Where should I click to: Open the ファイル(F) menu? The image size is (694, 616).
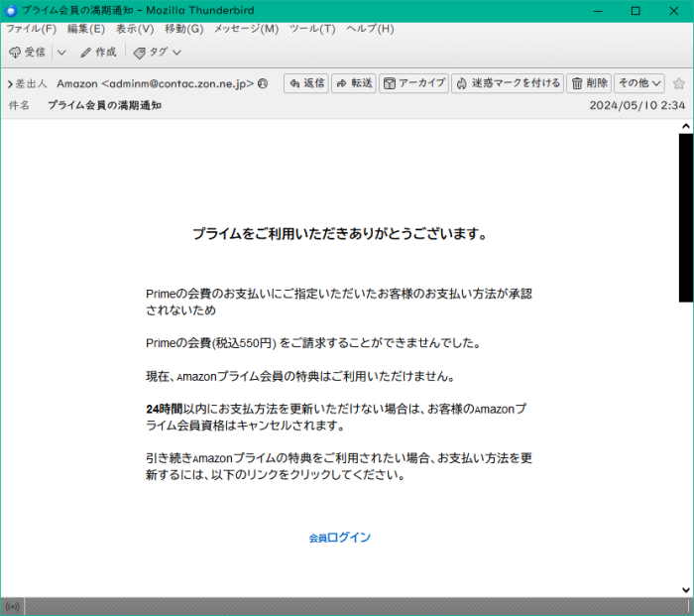point(31,29)
